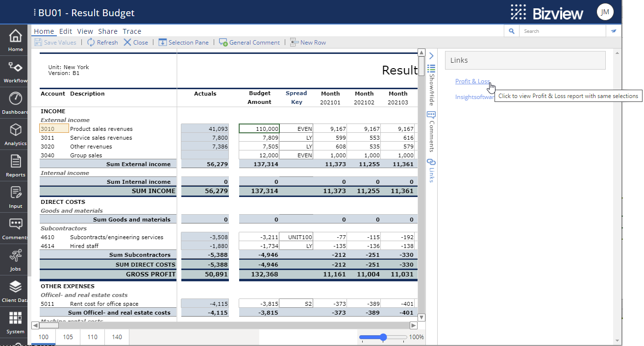Select spread key EVEN for account 3010
This screenshot has width=644, height=346.
coord(297,129)
